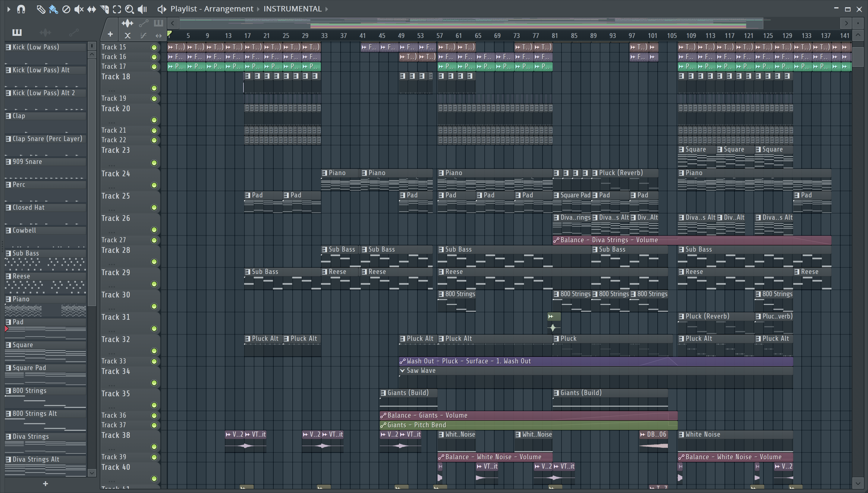Image resolution: width=868 pixels, height=493 pixels.
Task: Click the plus add button beside header icons
Action: tap(110, 34)
